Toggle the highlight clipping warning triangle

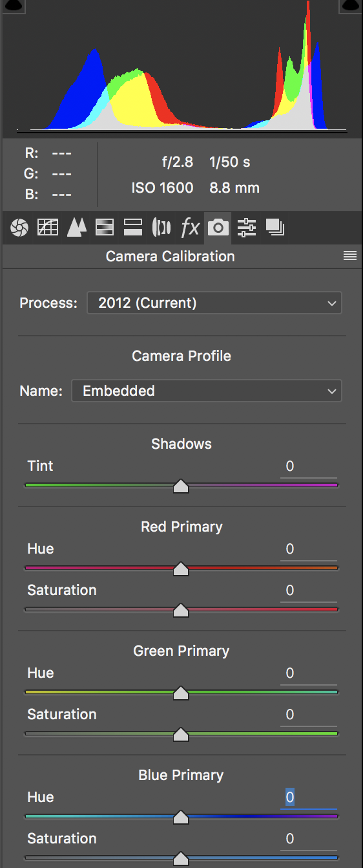(350, 5)
